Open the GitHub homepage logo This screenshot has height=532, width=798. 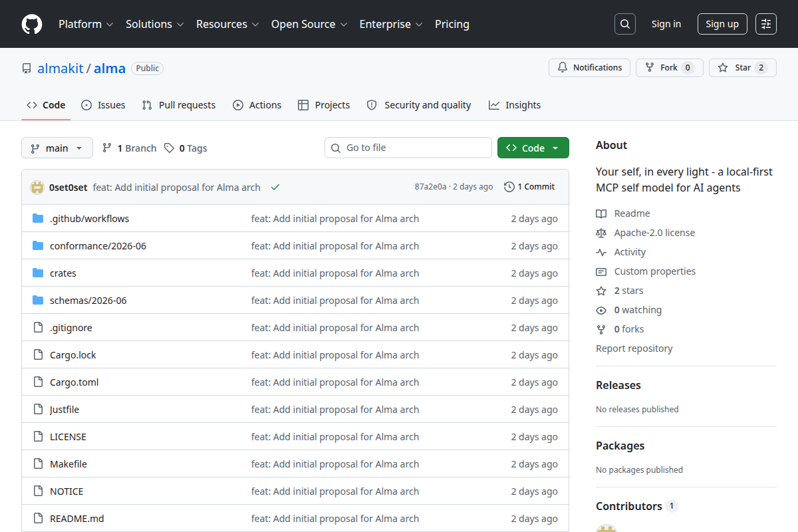click(32, 24)
